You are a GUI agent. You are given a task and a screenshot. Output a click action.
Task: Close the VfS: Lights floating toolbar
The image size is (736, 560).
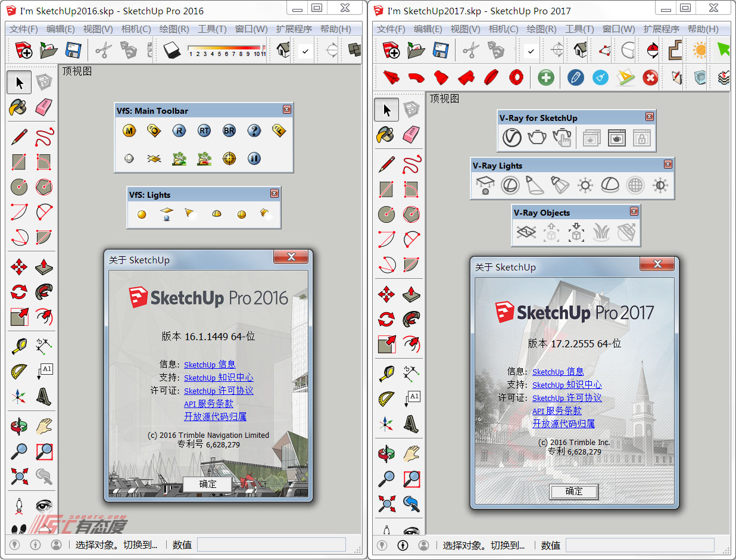coord(274,194)
